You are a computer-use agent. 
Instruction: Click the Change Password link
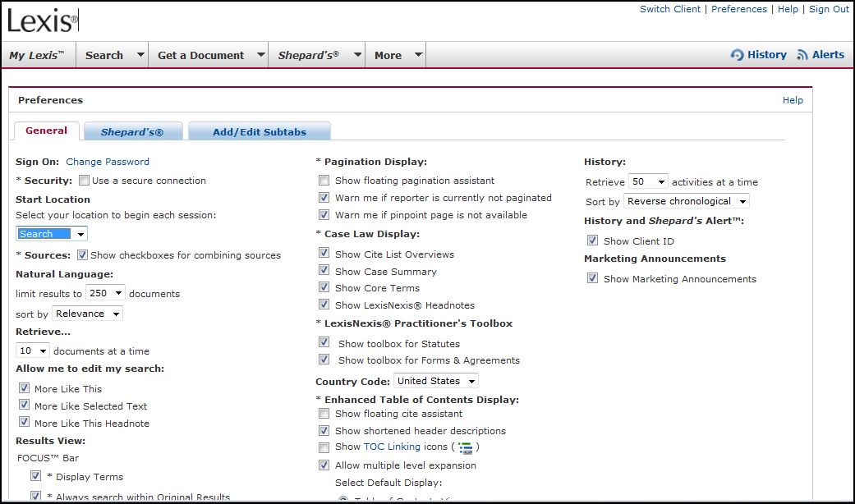tap(108, 162)
